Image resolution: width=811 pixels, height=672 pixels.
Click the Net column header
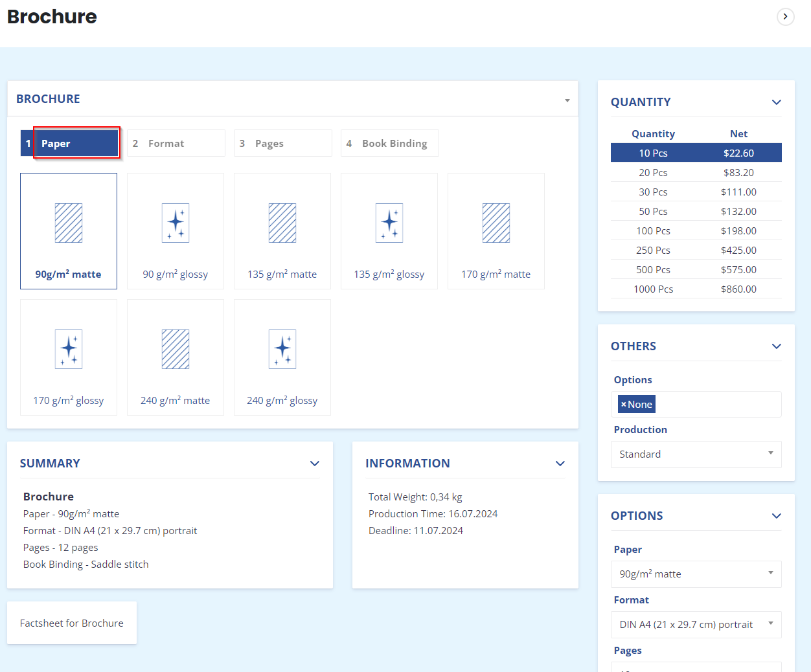click(x=738, y=133)
